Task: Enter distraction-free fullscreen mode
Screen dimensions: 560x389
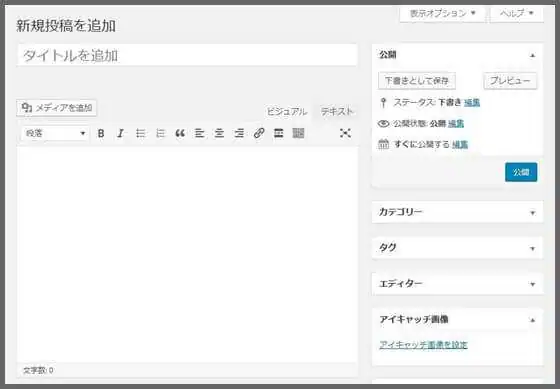Action: coord(345,133)
